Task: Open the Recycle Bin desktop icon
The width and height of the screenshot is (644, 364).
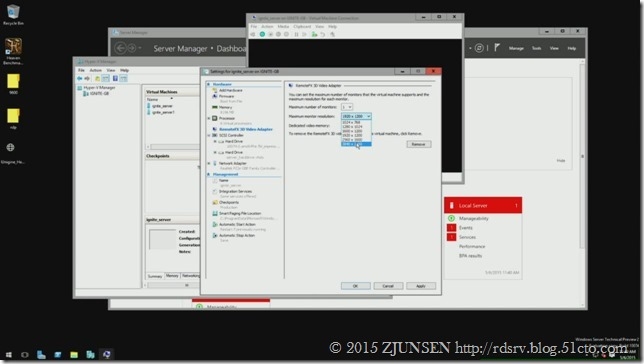Action: tap(13, 15)
